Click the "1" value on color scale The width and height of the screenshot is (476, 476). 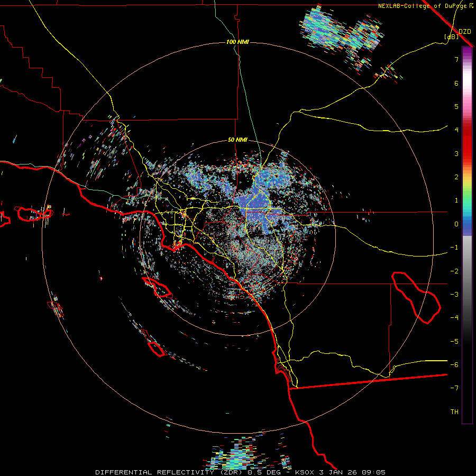[456, 200]
